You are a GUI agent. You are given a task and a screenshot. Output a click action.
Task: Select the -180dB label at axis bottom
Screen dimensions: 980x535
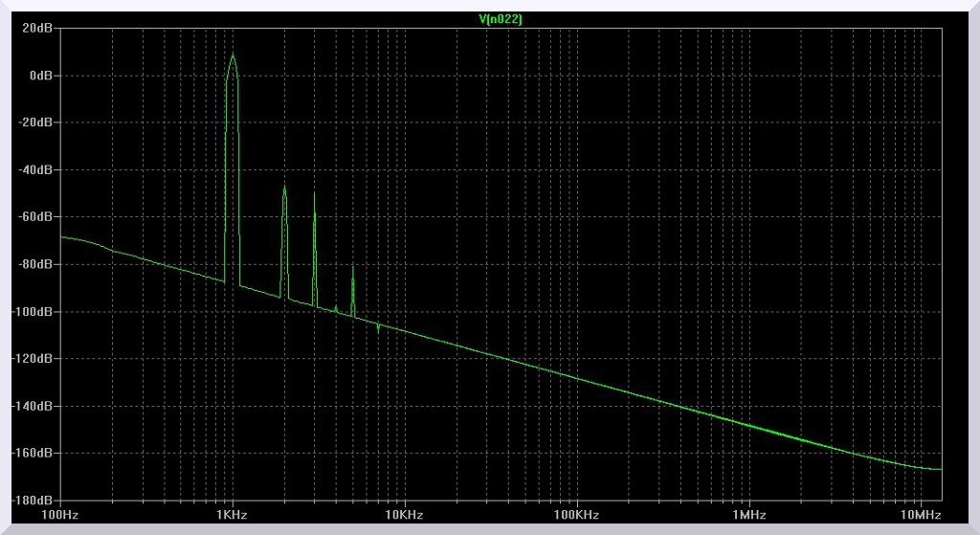(x=32, y=501)
